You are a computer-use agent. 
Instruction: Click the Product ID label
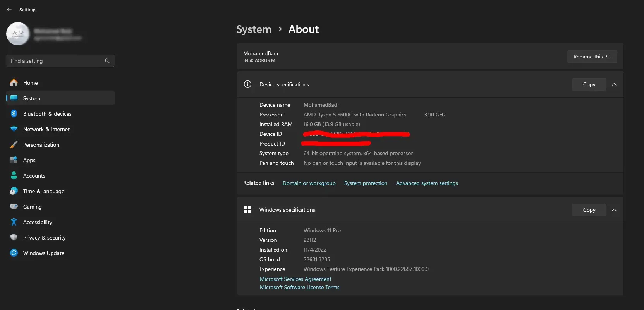tap(272, 144)
